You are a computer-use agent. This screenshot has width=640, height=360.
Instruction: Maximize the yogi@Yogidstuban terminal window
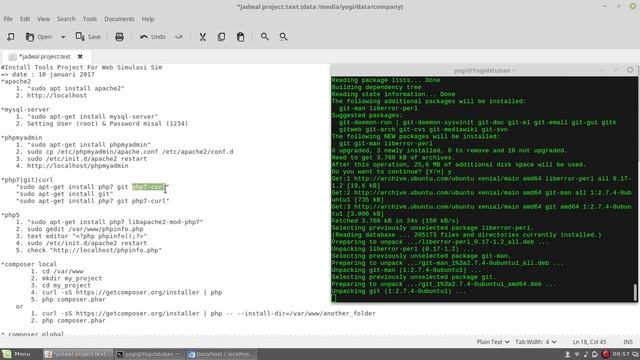click(x=616, y=70)
